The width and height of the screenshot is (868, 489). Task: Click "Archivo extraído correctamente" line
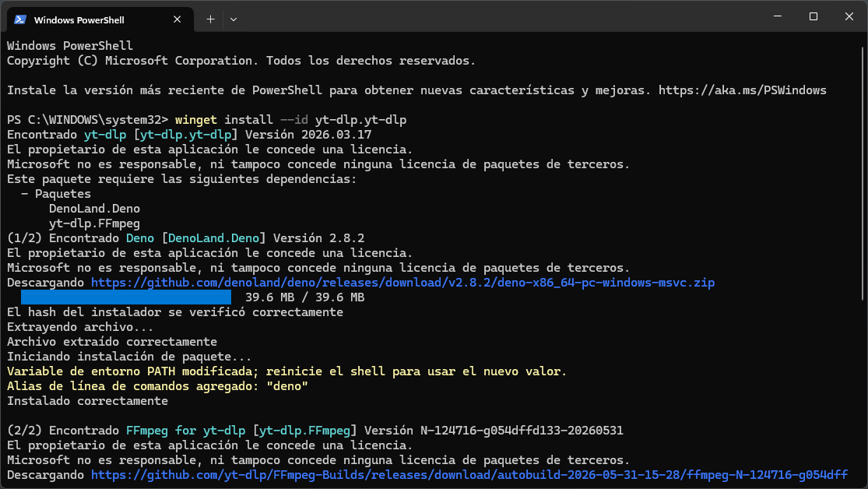pos(112,342)
